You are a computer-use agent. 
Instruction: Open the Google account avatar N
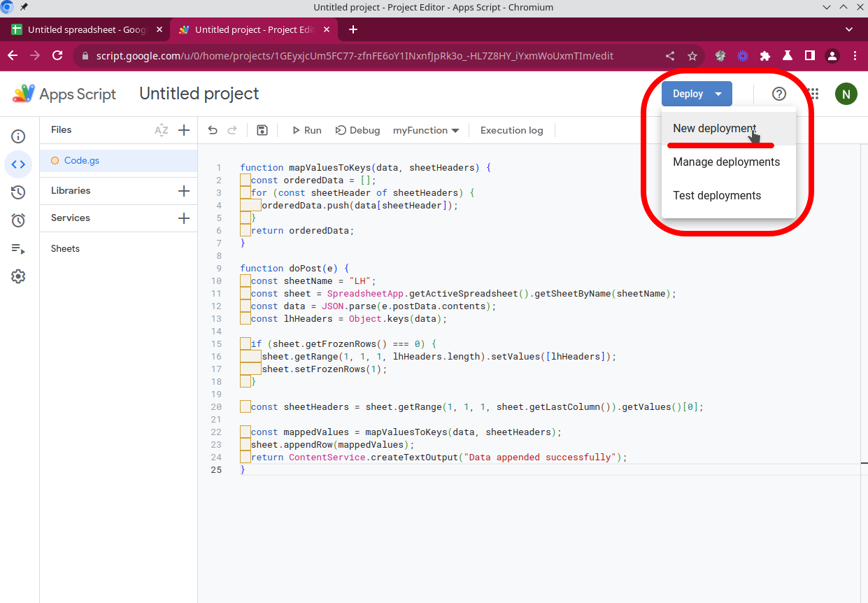click(846, 94)
